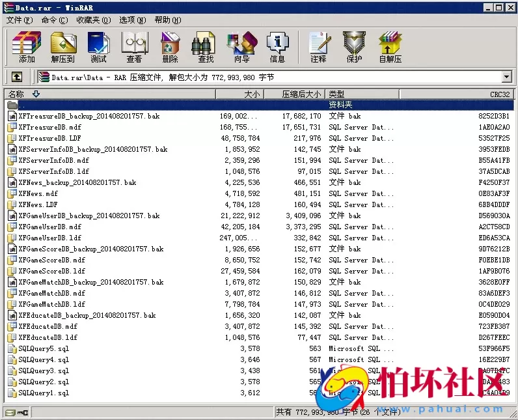Launch the 向导 (Wizard) toolbar icon
The width and height of the screenshot is (518, 420).
[242, 48]
